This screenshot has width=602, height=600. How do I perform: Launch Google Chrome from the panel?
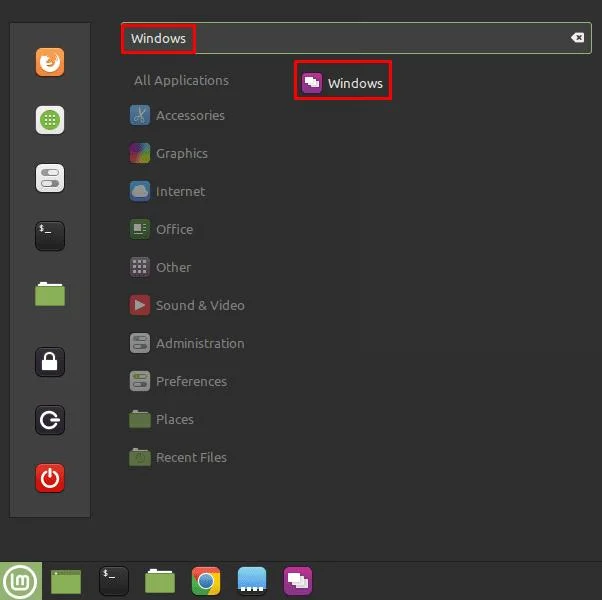[206, 581]
